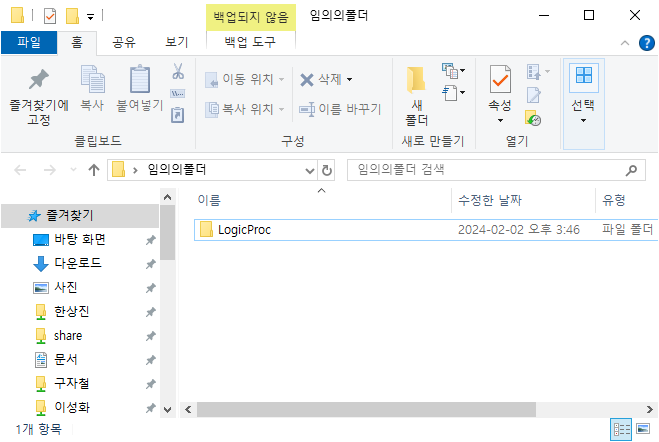Open the Delete (삭제) dropdown arrow
The image size is (659, 442).
pos(349,79)
